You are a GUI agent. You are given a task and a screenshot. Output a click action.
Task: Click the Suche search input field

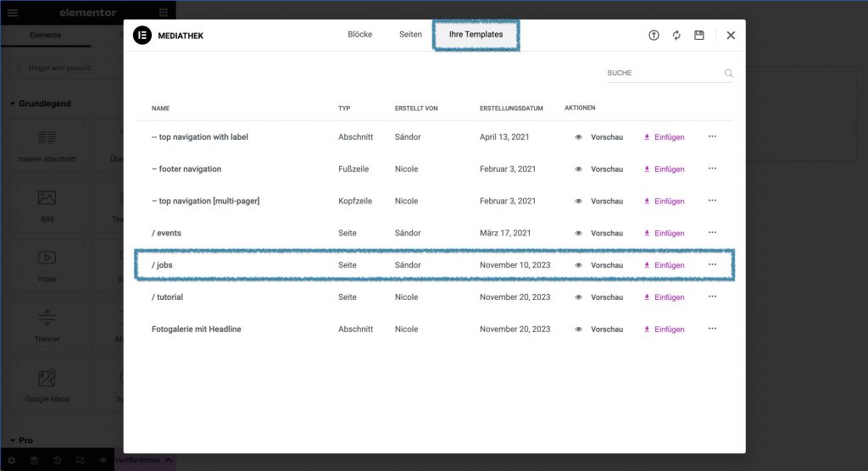(661, 74)
